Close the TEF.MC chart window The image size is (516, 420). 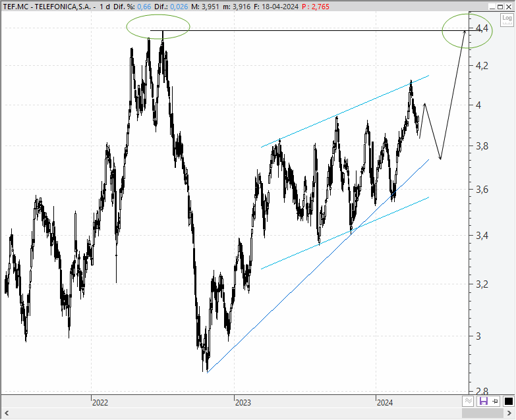509,7
